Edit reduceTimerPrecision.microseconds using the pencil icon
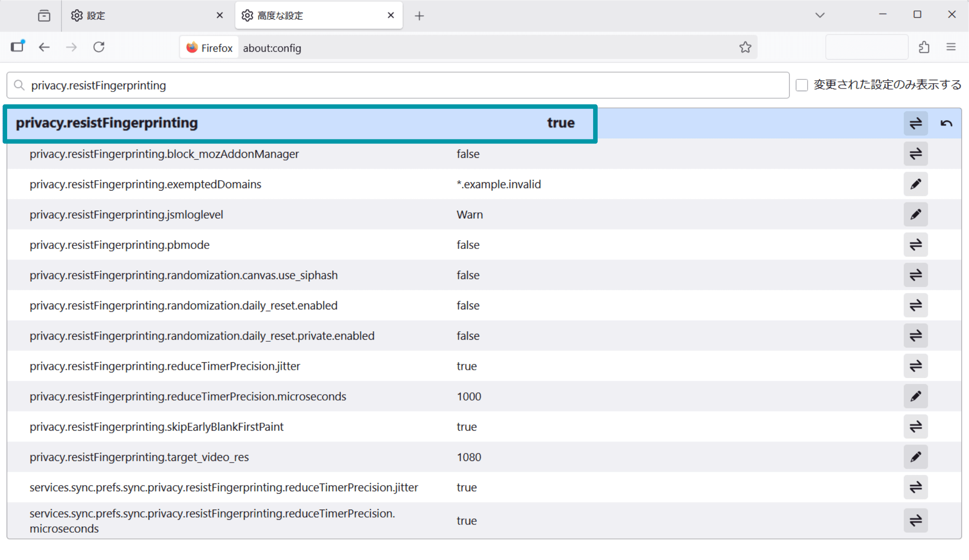Viewport: 969px width, 560px height. (x=916, y=396)
